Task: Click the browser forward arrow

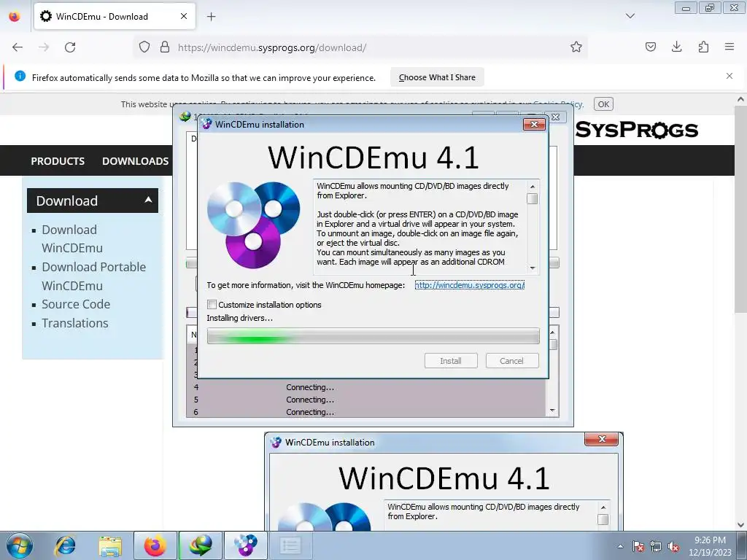Action: point(44,47)
